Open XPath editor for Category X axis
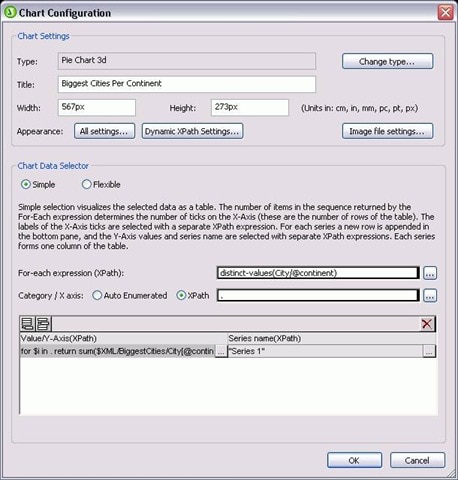The height and width of the screenshot is (480, 458). (430, 296)
